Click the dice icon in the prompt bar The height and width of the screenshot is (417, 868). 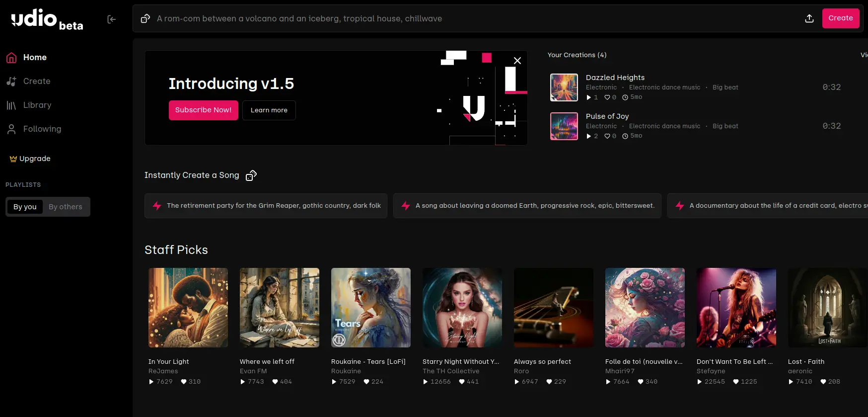pyautogui.click(x=145, y=18)
